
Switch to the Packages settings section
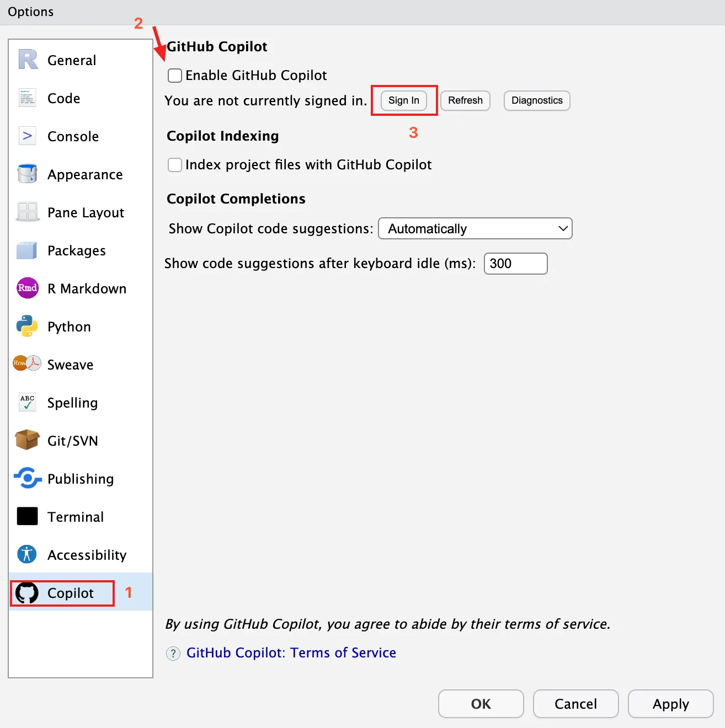(x=76, y=250)
